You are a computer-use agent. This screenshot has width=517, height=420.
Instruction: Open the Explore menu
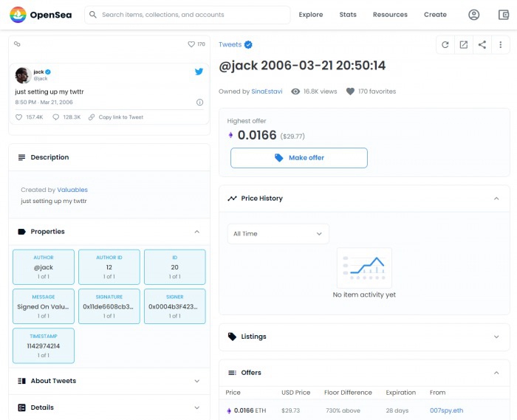(311, 15)
